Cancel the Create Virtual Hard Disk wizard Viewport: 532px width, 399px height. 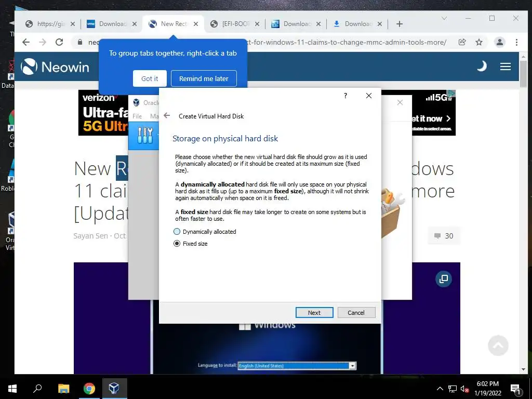(x=356, y=312)
